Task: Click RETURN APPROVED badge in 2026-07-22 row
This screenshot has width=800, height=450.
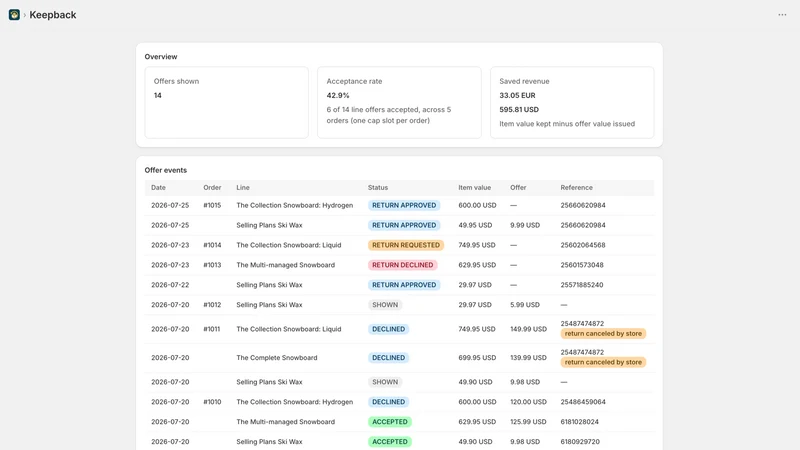Action: coord(404,285)
